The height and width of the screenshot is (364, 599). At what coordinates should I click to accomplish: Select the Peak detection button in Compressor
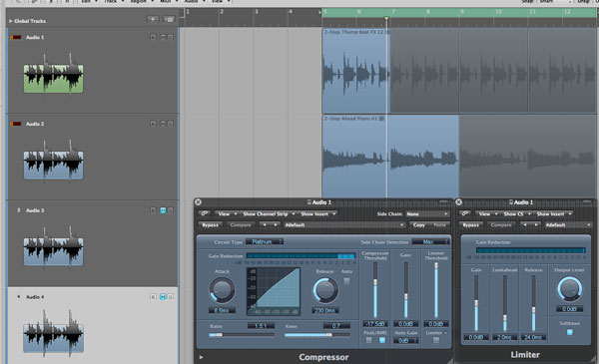coord(368,340)
